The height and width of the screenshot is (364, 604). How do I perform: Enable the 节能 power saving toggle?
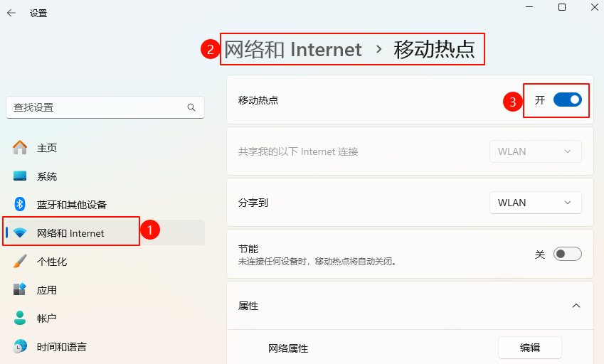567,254
